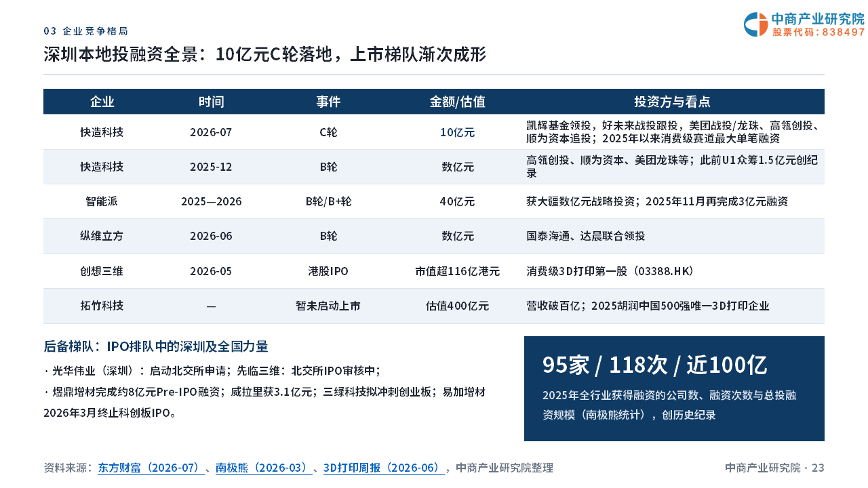
Task: Click the 光华伟业（深圳） bullet line
Action: (x=212, y=371)
